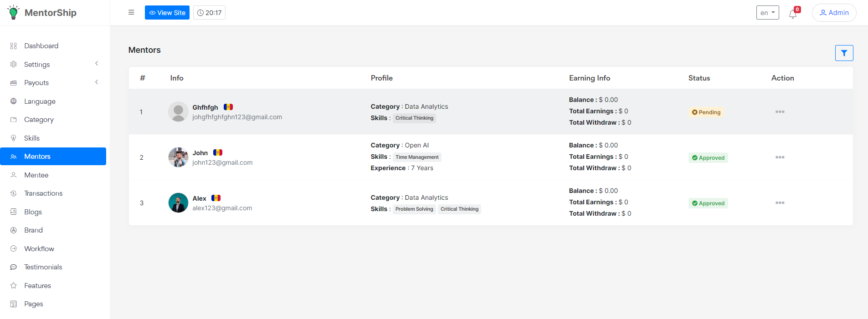868x319 pixels.
Task: Select the Testimonials sidebar item
Action: click(43, 267)
